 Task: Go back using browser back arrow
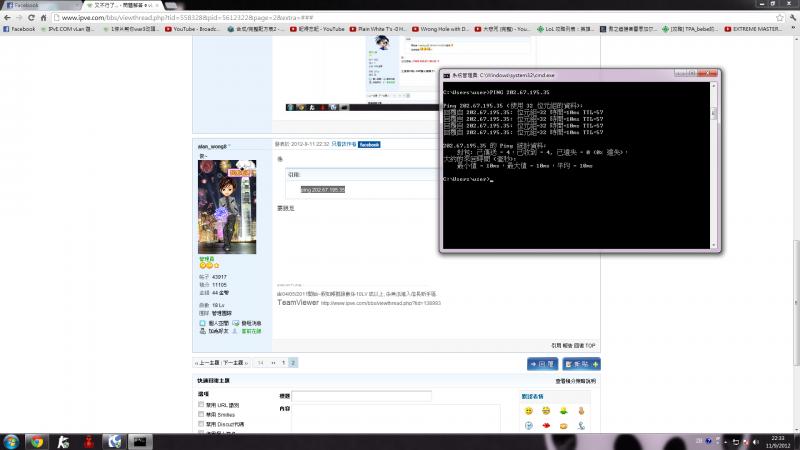coord(7,18)
